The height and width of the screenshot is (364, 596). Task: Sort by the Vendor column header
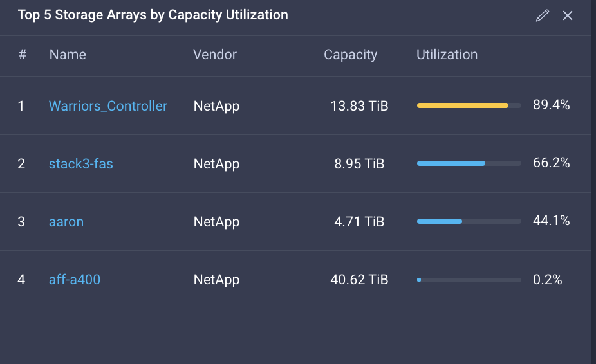(x=215, y=55)
